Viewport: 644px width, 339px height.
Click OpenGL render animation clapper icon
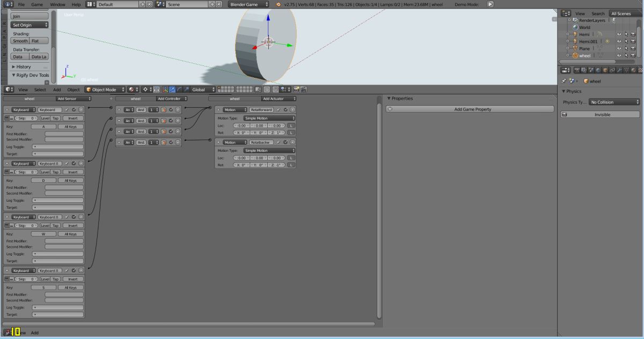pyautogui.click(x=303, y=90)
